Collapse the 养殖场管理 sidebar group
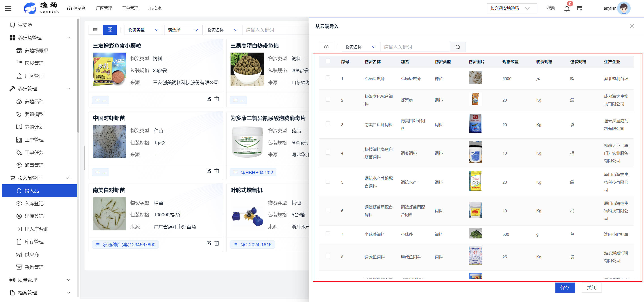Viewport: 644px width, 302px height. 68,38
